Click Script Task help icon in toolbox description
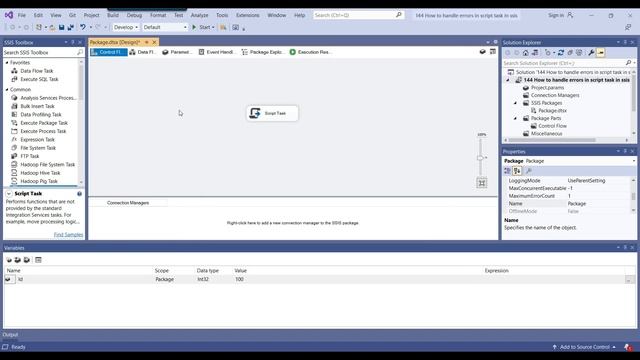 tap(80, 194)
